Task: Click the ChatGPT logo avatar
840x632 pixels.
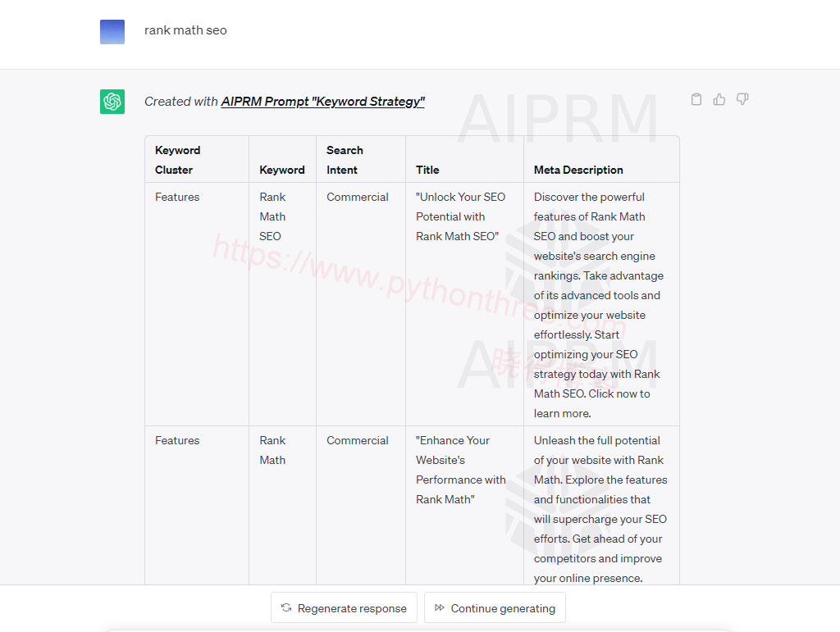Action: [x=112, y=101]
